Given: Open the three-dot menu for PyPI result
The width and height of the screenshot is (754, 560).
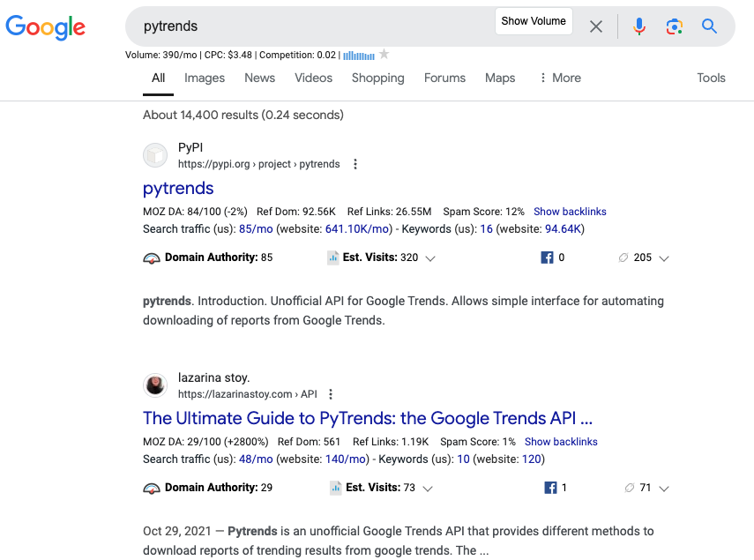Looking at the screenshot, I should point(355,164).
